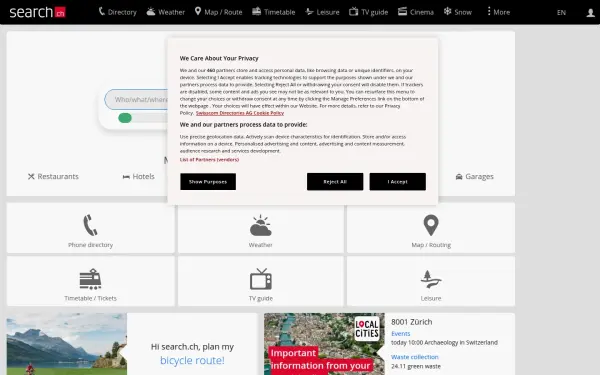Click the Garages car icon
600x375 pixels.
click(x=459, y=177)
